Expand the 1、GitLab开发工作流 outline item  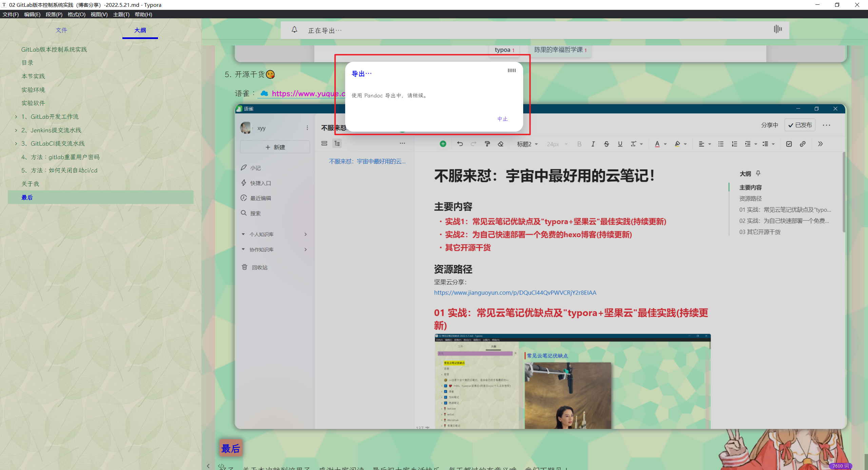[16, 117]
